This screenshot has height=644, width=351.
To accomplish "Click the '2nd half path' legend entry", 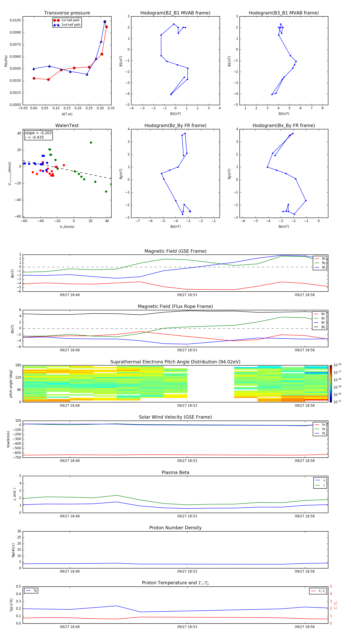I will pyautogui.click(x=67, y=25).
